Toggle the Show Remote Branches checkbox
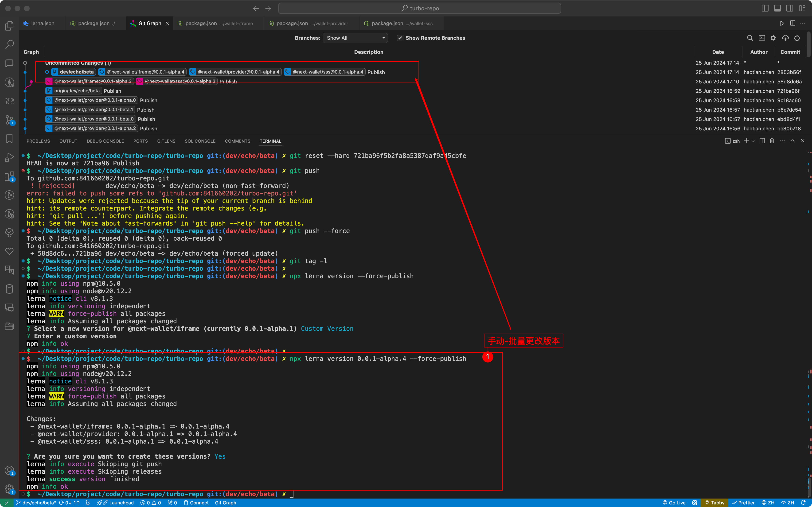 coord(400,38)
